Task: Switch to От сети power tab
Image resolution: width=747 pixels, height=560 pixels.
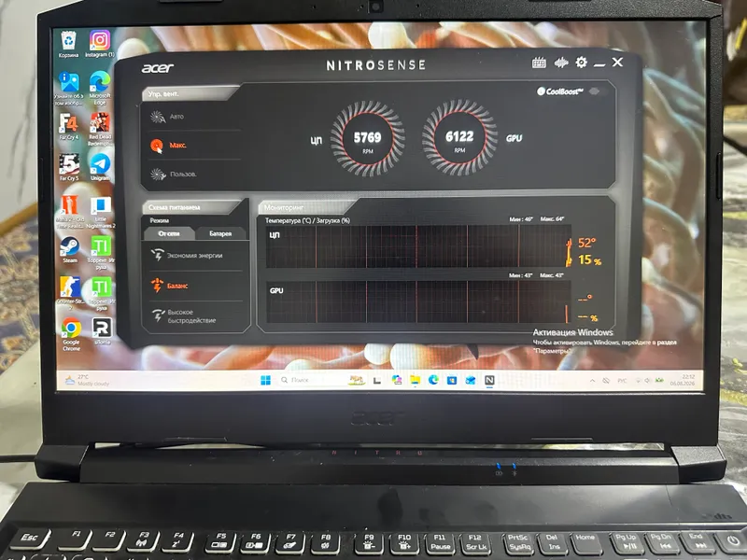Action: pos(169,233)
